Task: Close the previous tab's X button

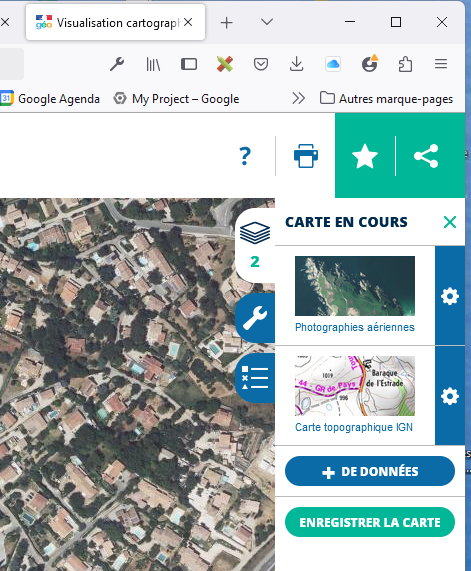Action: click(5, 22)
